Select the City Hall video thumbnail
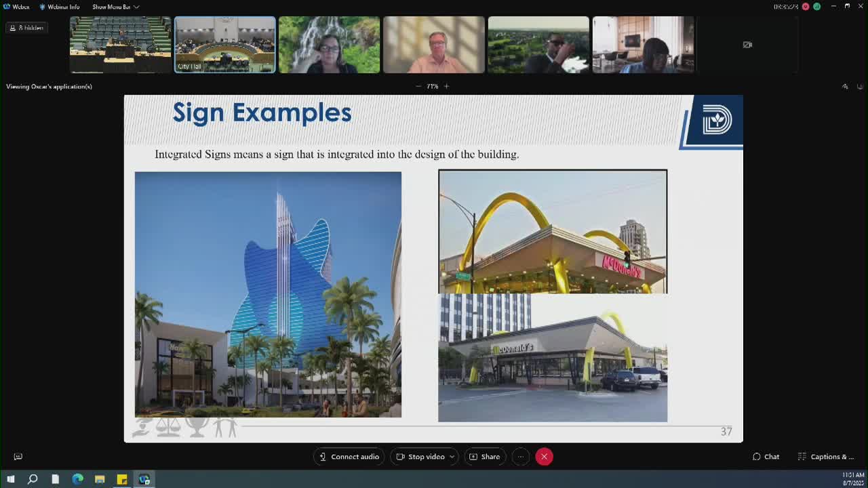Viewport: 868px width, 488px height. (225, 45)
